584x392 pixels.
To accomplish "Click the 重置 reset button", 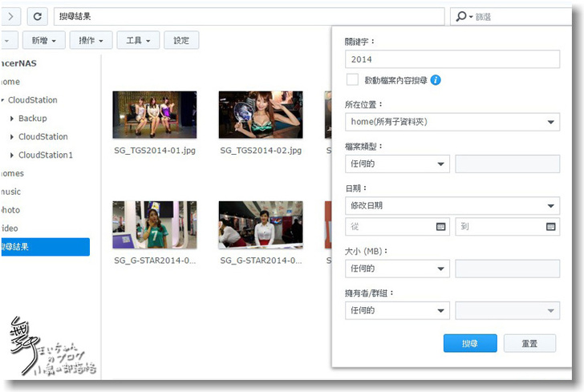I will point(529,343).
